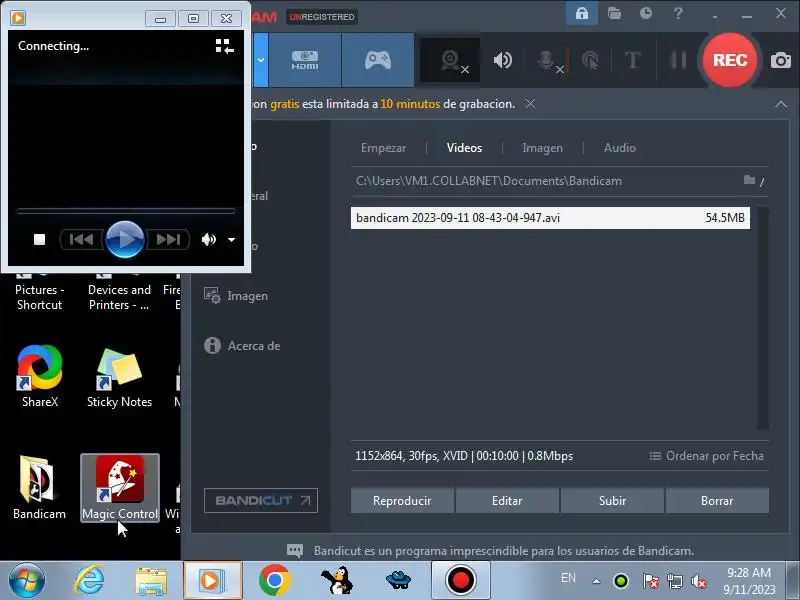Click the blue hat taskbar icon
The height and width of the screenshot is (600, 800).
[398, 581]
